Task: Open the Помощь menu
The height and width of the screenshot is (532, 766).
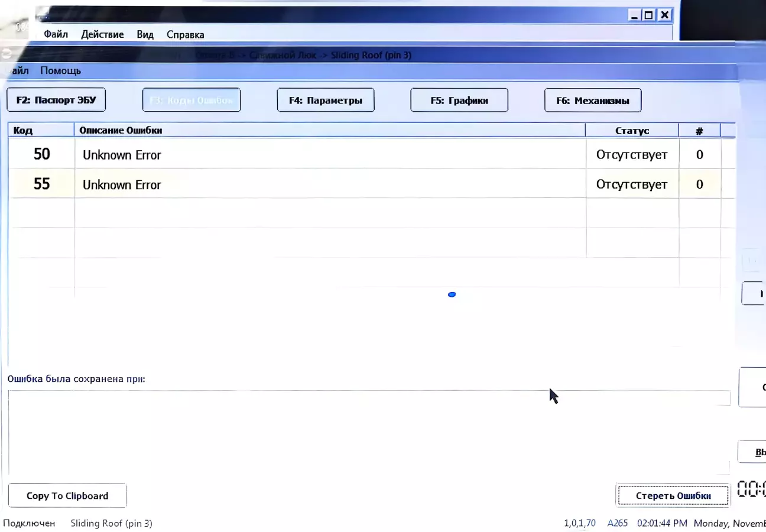Action: tap(60, 70)
